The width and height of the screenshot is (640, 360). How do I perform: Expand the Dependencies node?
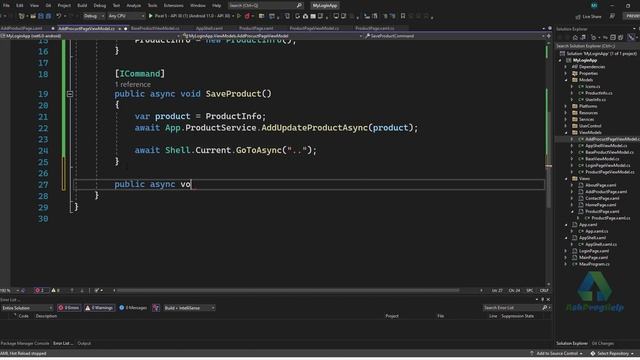566,67
